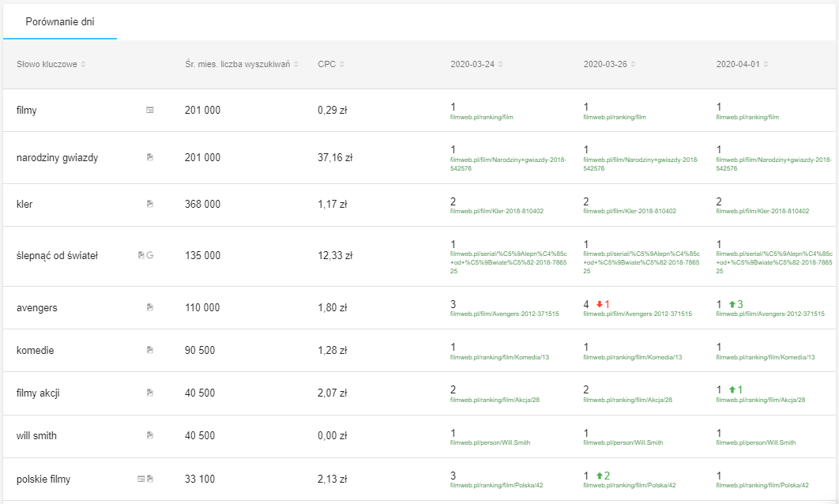Click the image icon for 'filmy akcji'
The width and height of the screenshot is (839, 504).
coord(150,393)
